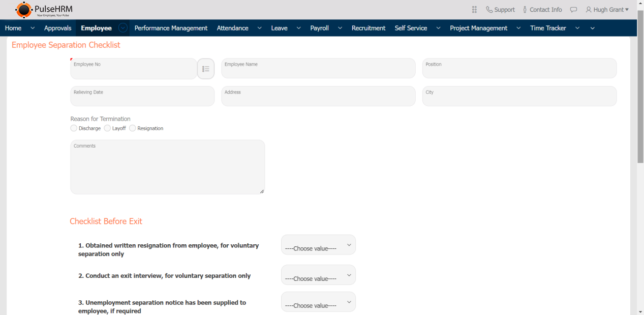Click the PulseHRM logo

coord(44,10)
